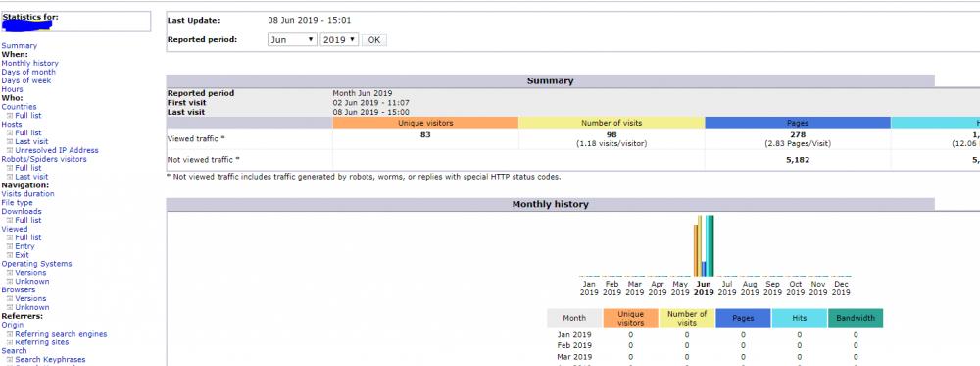Click the Jun 2019 label under the chart
This screenshot has width=980, height=366.
coord(704,288)
